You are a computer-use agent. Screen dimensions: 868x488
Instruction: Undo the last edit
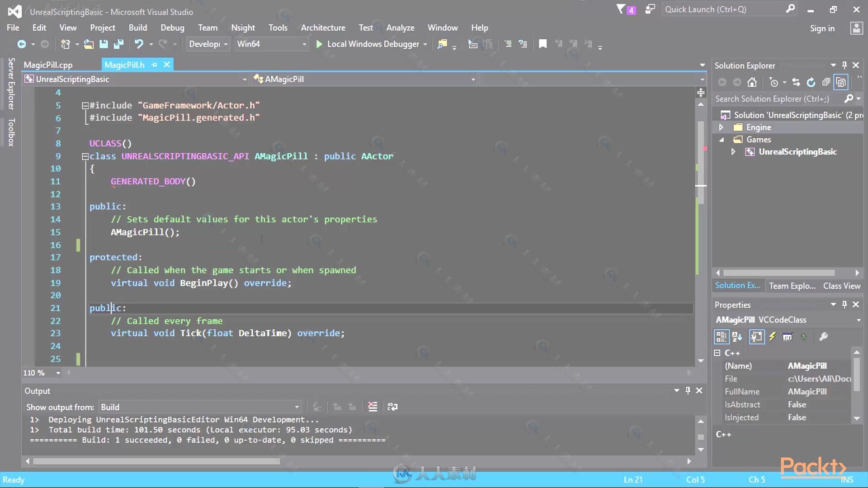pos(139,44)
